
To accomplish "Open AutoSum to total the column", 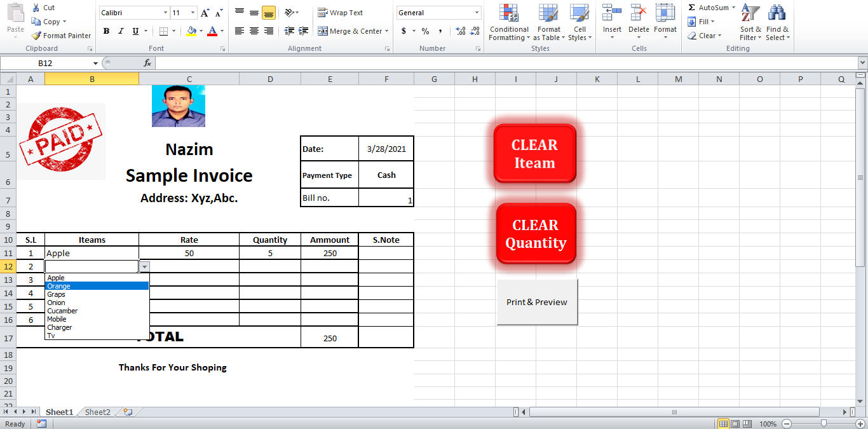I will [710, 7].
